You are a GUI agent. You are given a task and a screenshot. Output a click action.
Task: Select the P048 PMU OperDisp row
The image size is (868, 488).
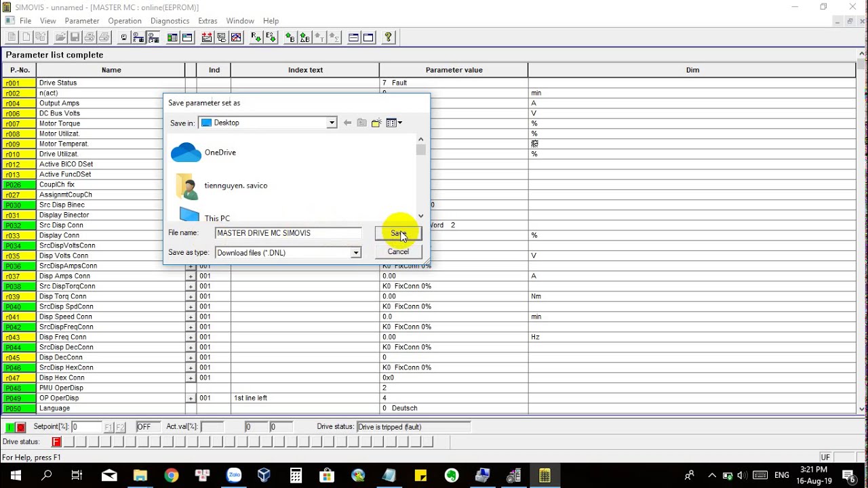click(429, 388)
